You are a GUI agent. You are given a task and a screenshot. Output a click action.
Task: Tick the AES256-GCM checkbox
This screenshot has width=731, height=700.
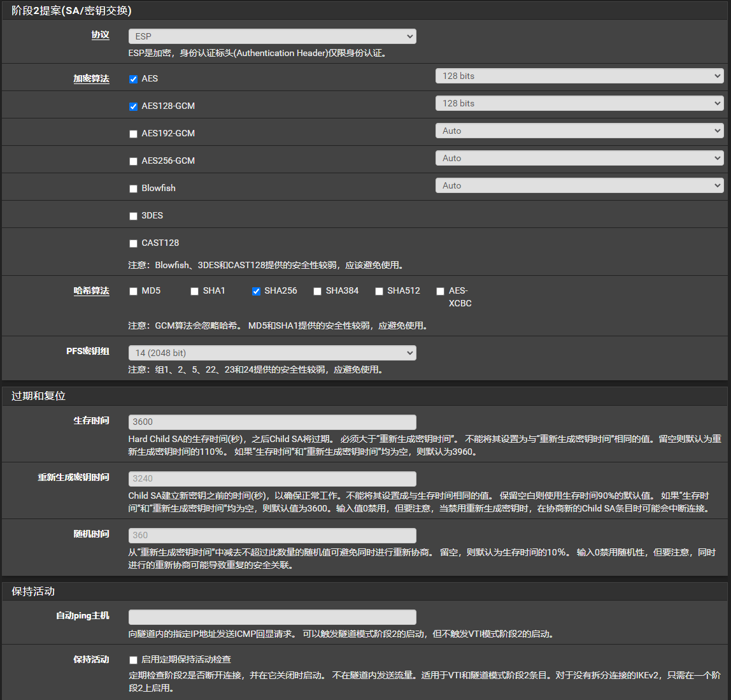pos(133,161)
